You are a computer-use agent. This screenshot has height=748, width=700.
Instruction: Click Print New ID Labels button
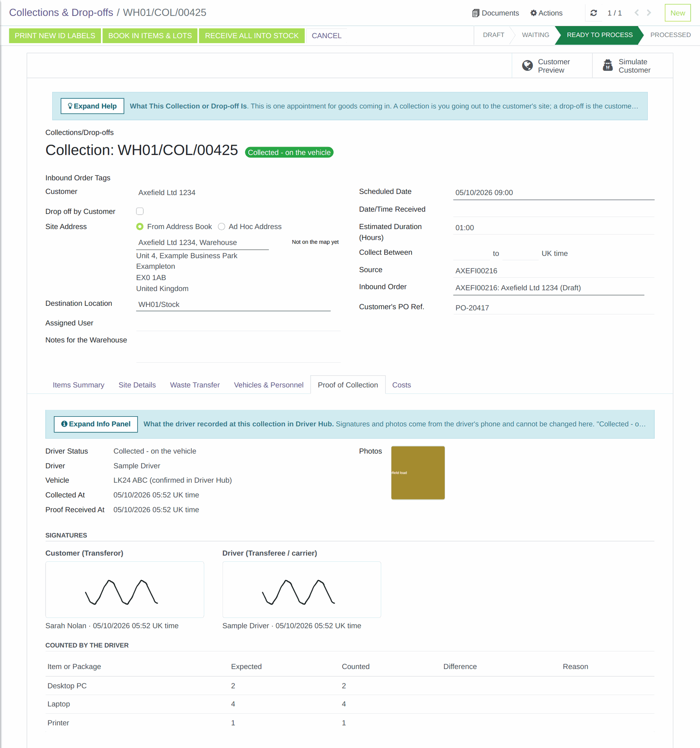(x=55, y=35)
